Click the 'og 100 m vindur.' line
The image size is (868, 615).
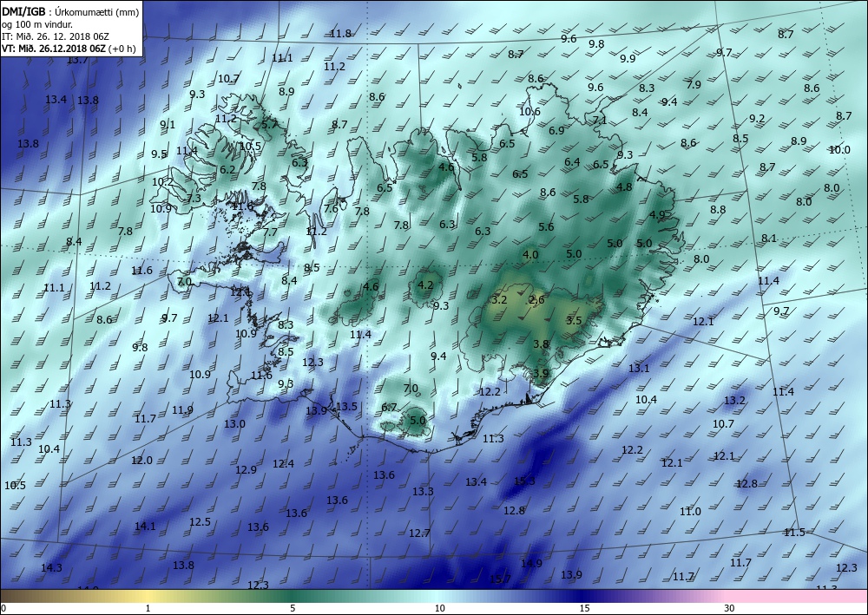pos(37,24)
